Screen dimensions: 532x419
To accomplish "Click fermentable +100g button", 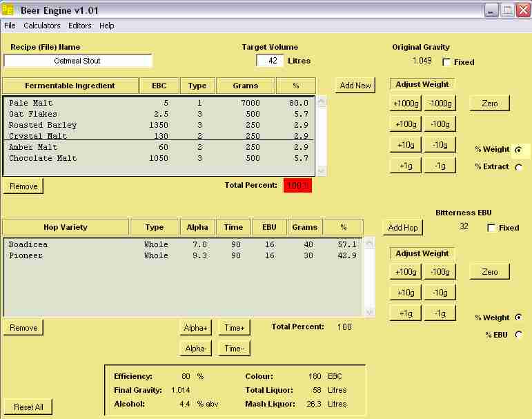I will (x=406, y=124).
